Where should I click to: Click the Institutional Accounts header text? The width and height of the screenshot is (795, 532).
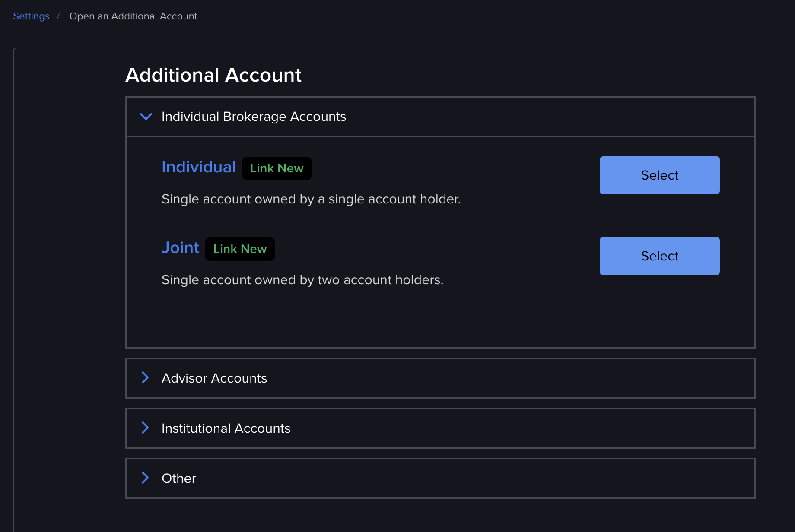pos(226,428)
